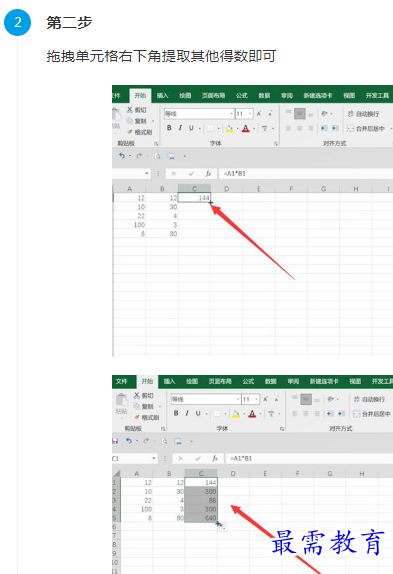The height and width of the screenshot is (574, 393).
Task: Expand 剪贴板 dialog launcher in first Excel image
Action: [156, 144]
